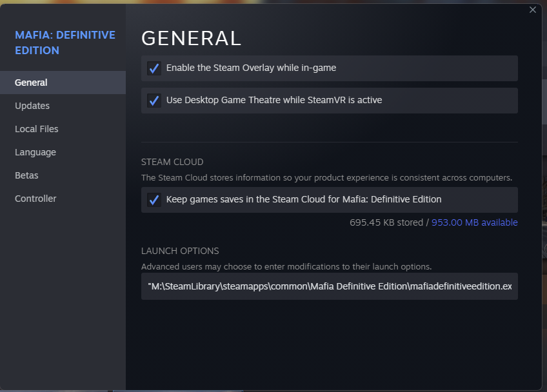Click the LAUNCH OPTIONS section header
This screenshot has width=547, height=392.
[180, 251]
